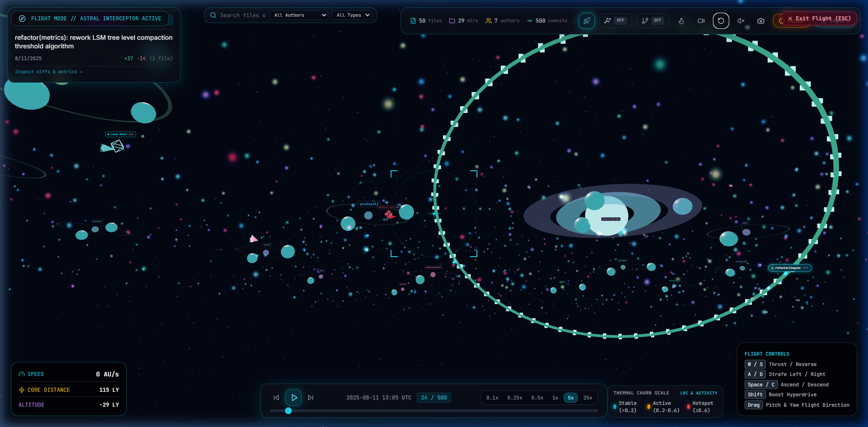The width and height of the screenshot is (868, 427).
Task: Select the 5x playback speed
Action: (571, 398)
